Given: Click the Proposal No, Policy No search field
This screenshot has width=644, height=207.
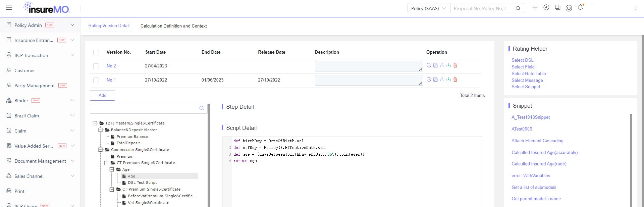Looking at the screenshot, I should pos(480,8).
